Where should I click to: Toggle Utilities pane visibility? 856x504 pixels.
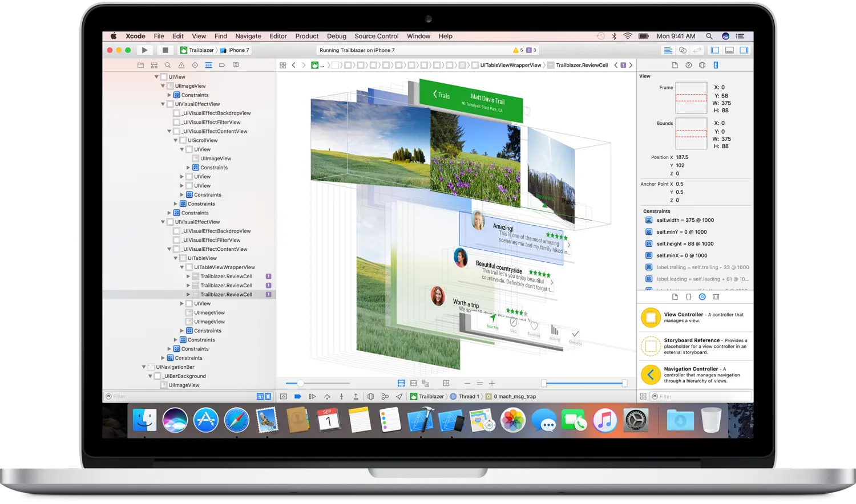744,50
